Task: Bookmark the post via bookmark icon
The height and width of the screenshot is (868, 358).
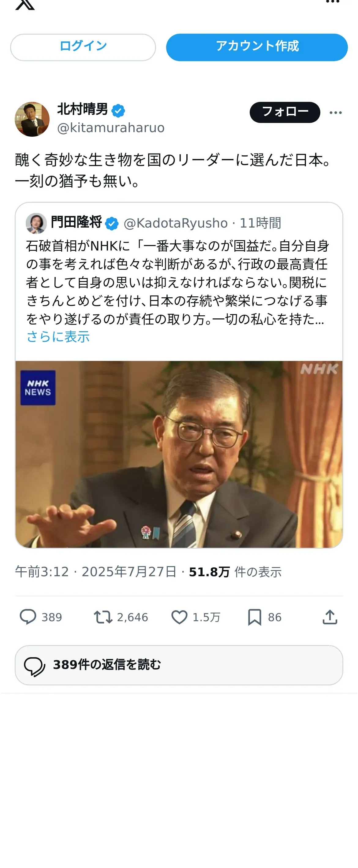Action: tap(255, 617)
